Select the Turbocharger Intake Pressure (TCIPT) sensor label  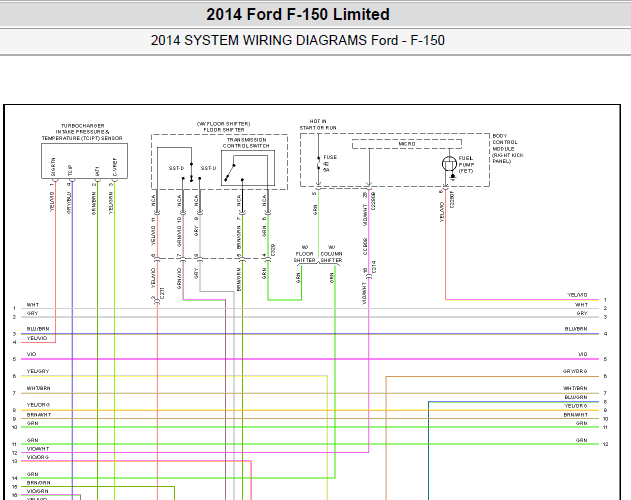pyautogui.click(x=82, y=132)
